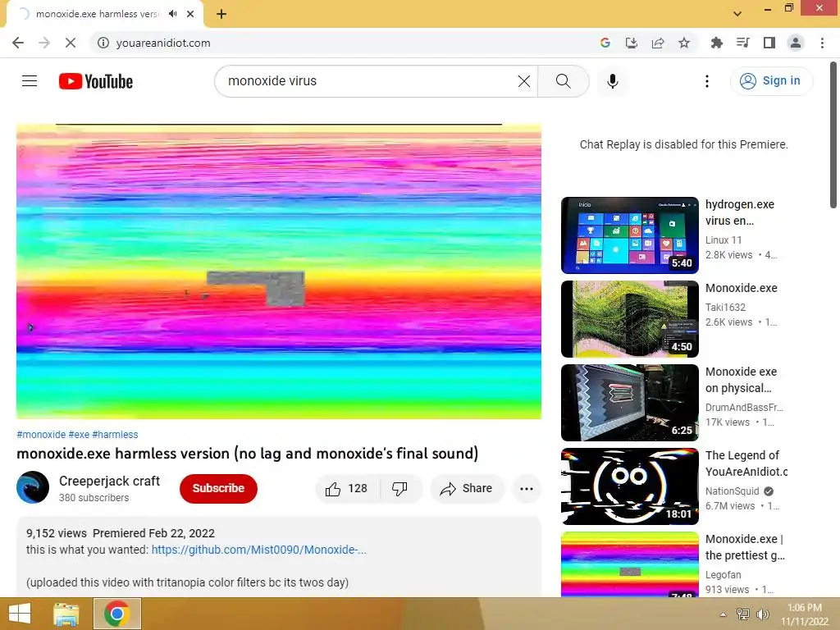The height and width of the screenshot is (630, 840).
Task: Click Chrome icon on taskbar
Action: (x=117, y=614)
